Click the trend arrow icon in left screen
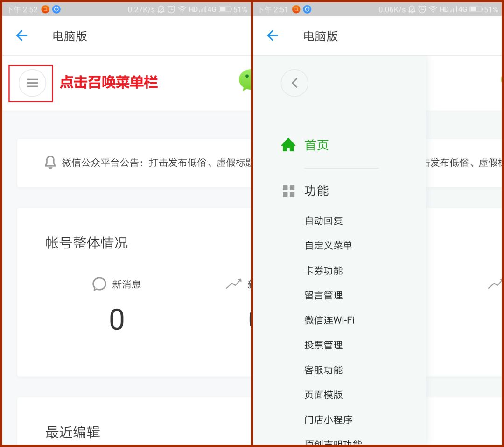 (234, 284)
